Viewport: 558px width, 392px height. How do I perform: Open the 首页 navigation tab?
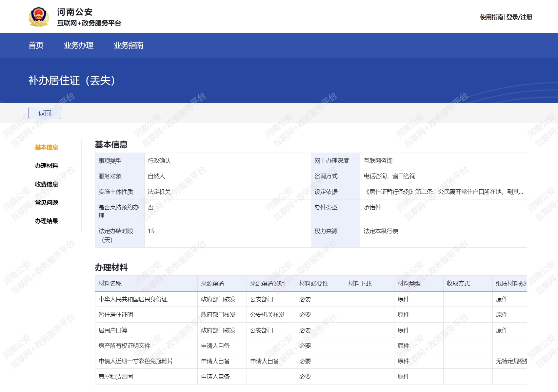pyautogui.click(x=36, y=45)
